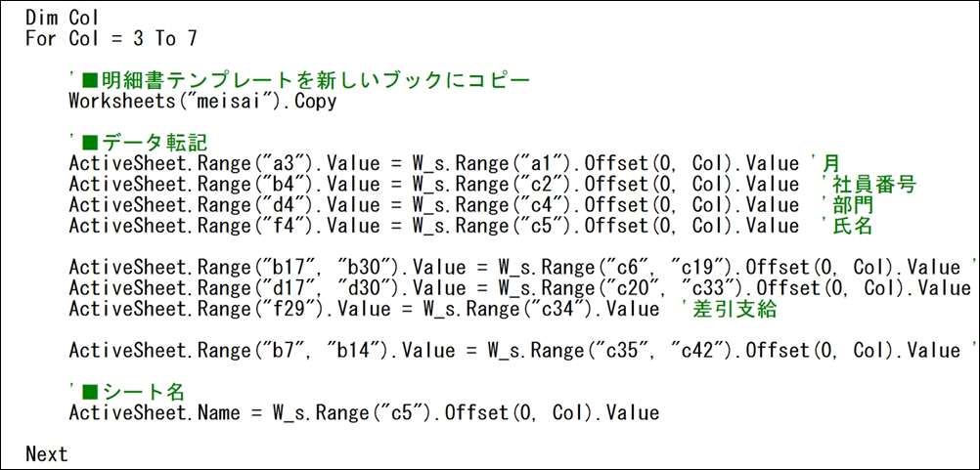
Task: Click the Worksheets("meisai").Copy statement
Action: click(x=202, y=101)
